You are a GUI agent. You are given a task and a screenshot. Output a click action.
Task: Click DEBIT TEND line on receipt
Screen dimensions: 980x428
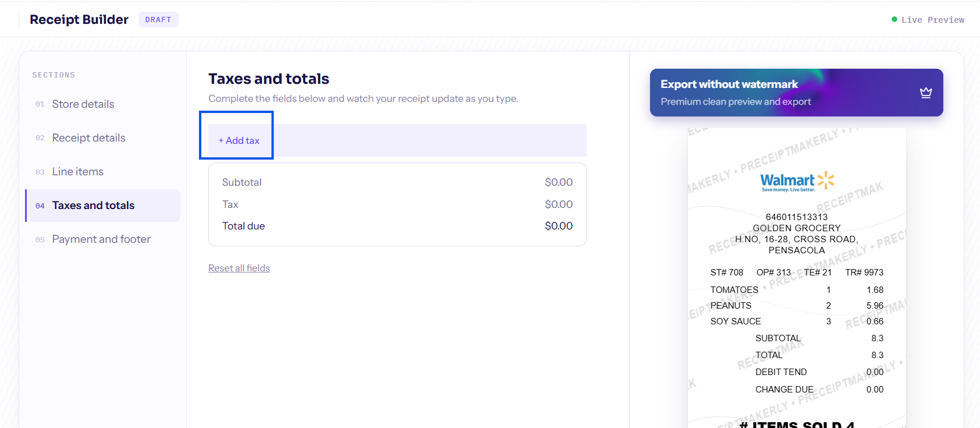(819, 372)
